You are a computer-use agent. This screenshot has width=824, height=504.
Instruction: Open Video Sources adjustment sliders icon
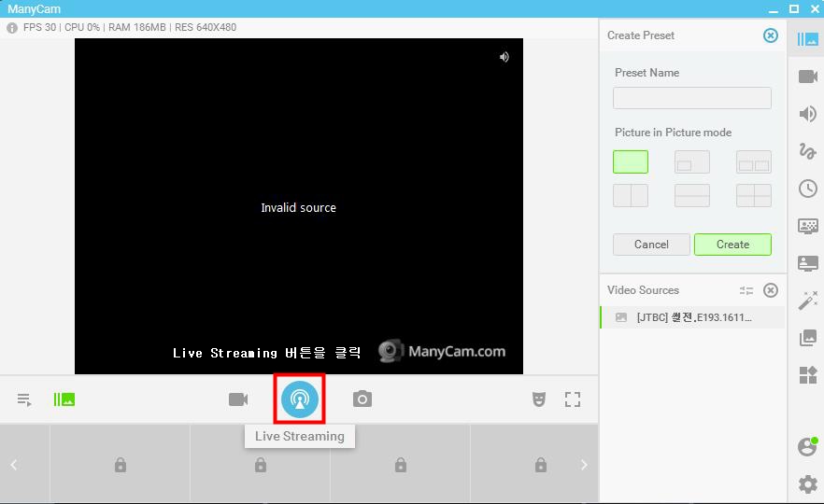coord(746,290)
